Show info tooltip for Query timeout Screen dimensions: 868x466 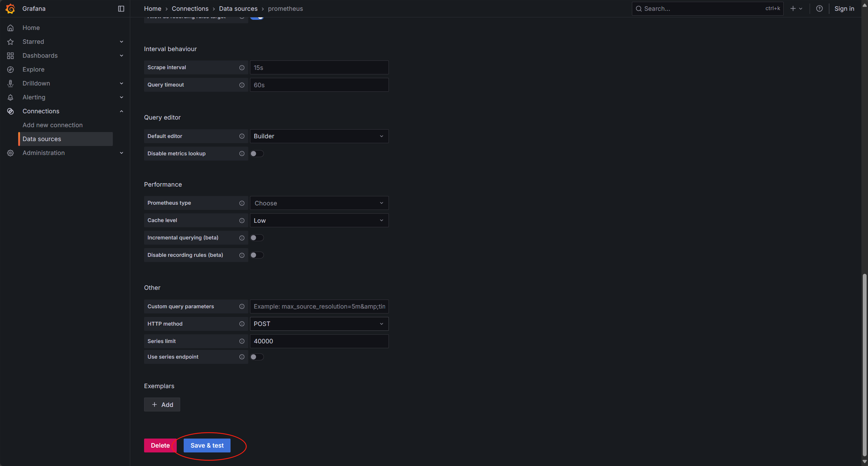pyautogui.click(x=242, y=85)
